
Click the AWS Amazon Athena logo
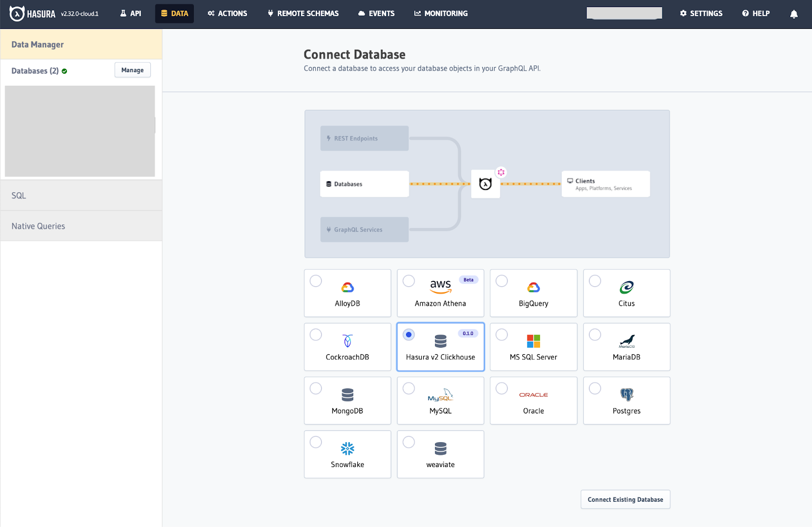[441, 286]
